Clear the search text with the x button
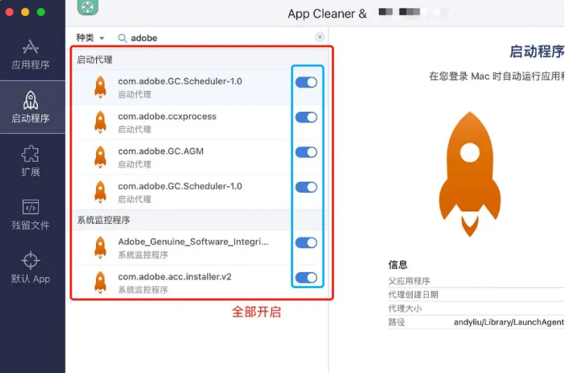The image size is (588, 373). pyautogui.click(x=319, y=37)
